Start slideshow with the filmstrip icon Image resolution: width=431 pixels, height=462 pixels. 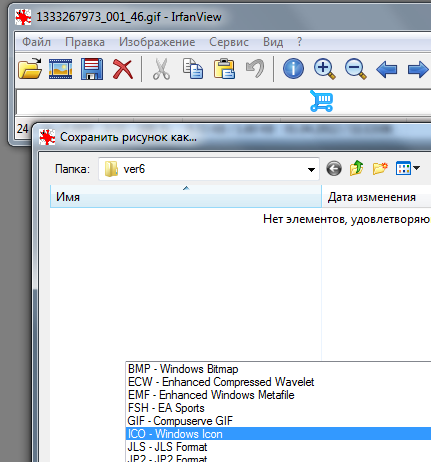(x=60, y=69)
